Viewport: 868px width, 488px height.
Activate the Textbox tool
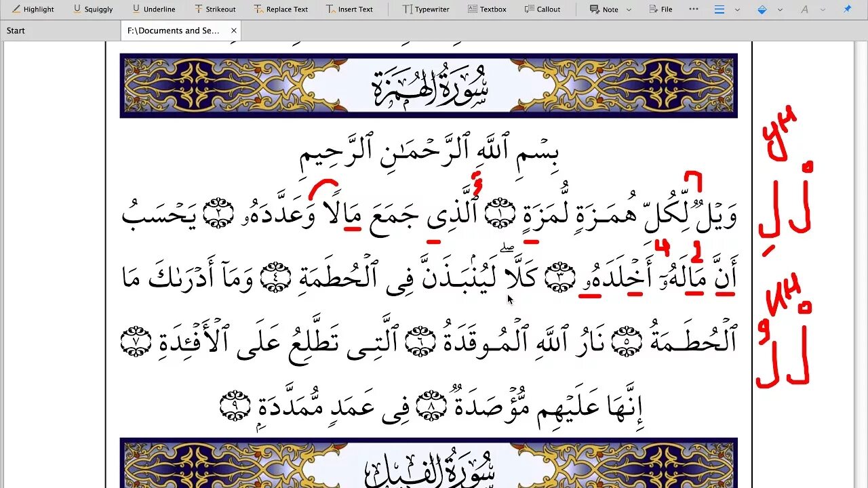tap(487, 9)
